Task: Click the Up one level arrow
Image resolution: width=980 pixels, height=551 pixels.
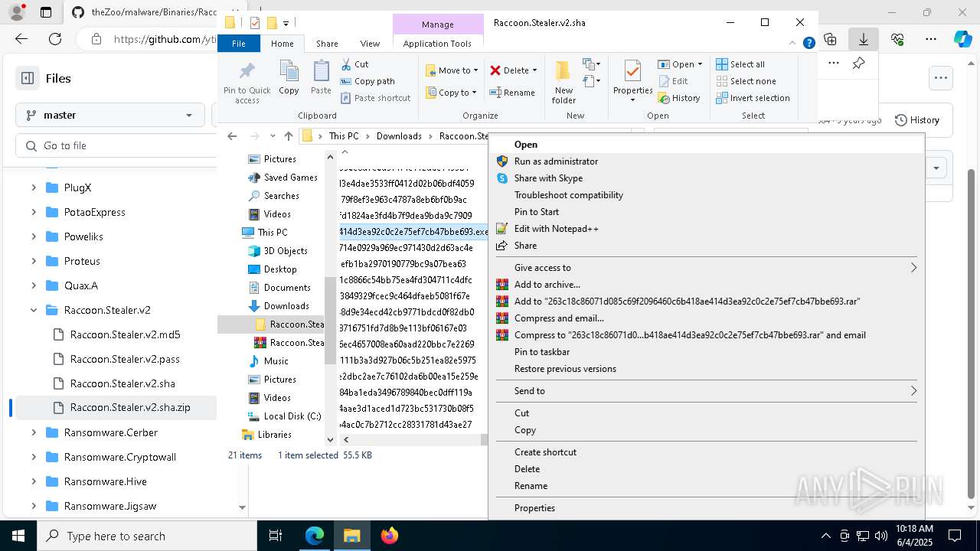Action: [x=289, y=136]
